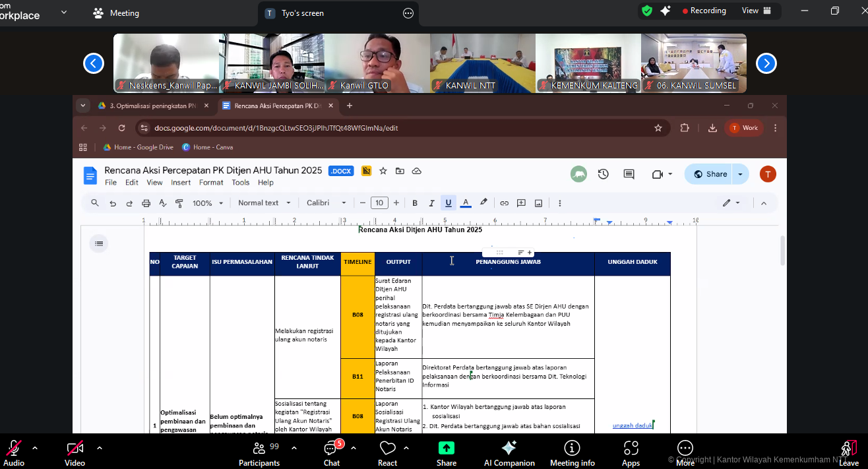This screenshot has width=868, height=469.
Task: Run spelling and grammar check
Action: tap(163, 203)
